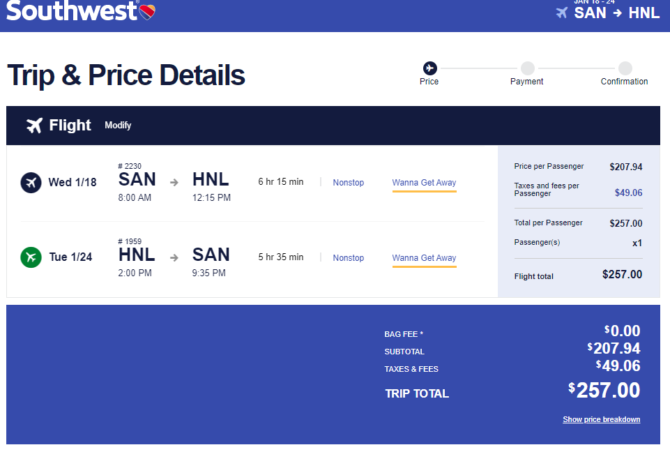This screenshot has width=670, height=452.
Task: Click the green returning flight icon for Tue 1/24
Action: pos(31,257)
